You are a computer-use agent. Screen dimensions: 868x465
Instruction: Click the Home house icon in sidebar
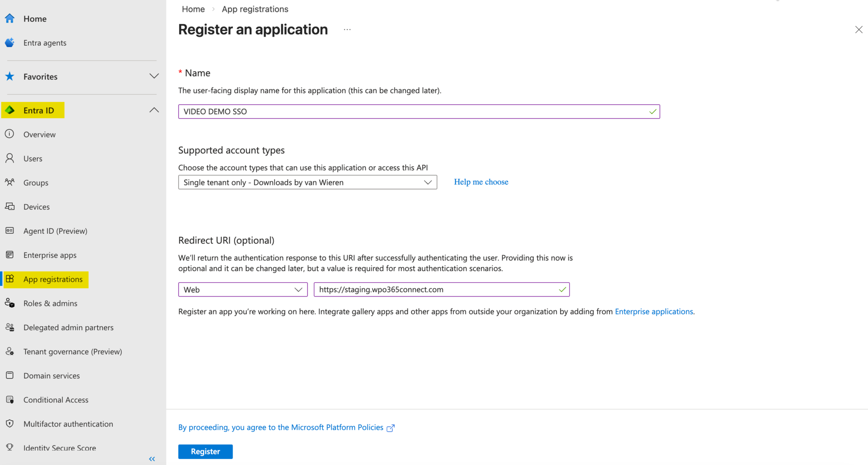click(x=10, y=19)
